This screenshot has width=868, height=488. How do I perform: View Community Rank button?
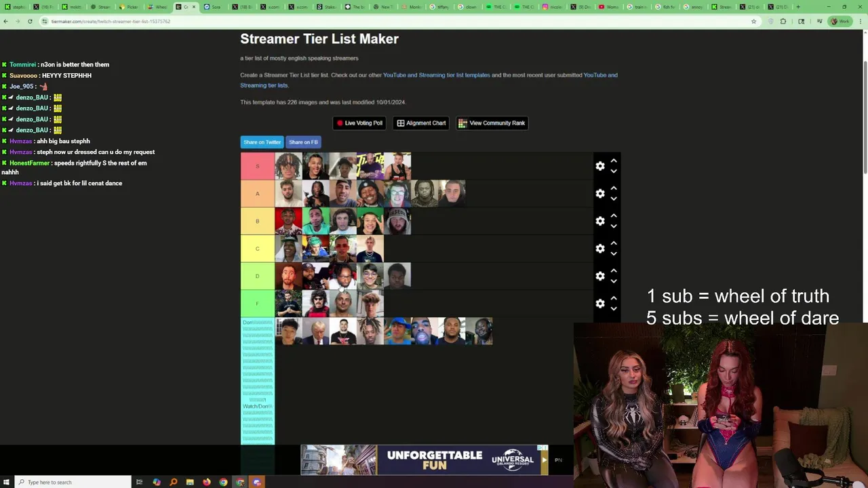[x=492, y=123]
